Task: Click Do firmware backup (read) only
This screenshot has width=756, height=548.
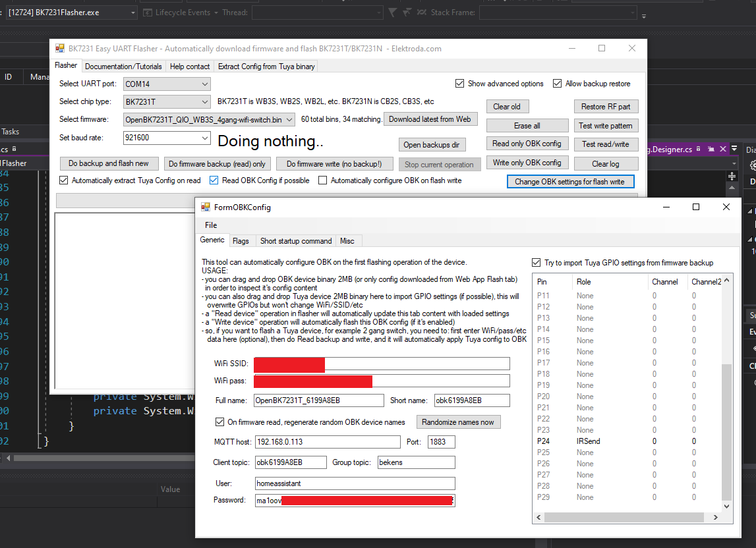Action: (x=217, y=164)
